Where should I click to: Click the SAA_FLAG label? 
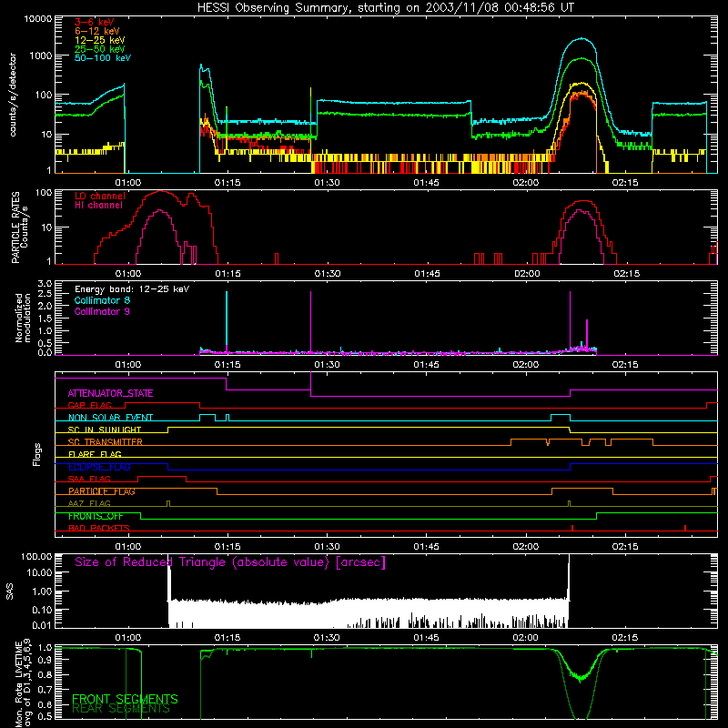pyautogui.click(x=89, y=479)
